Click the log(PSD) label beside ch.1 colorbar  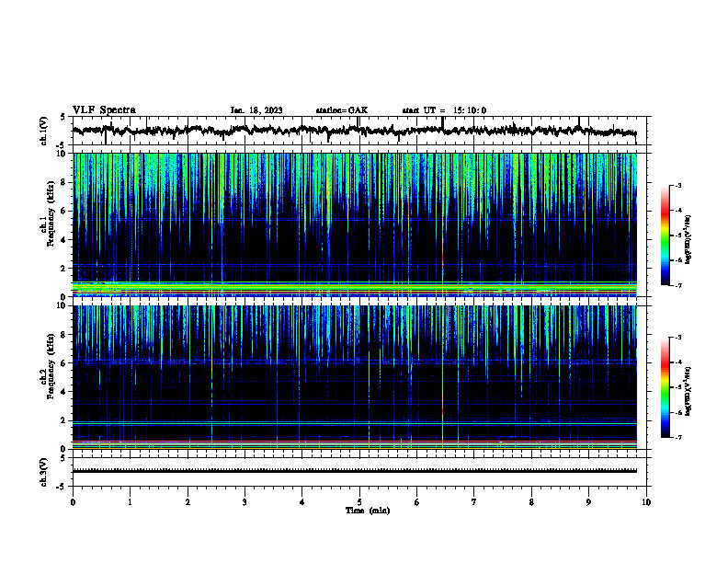(x=688, y=240)
